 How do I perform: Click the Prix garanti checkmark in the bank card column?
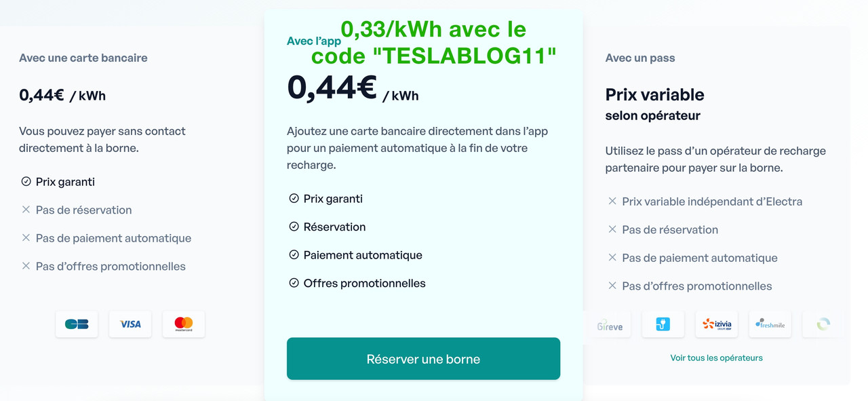click(x=26, y=182)
